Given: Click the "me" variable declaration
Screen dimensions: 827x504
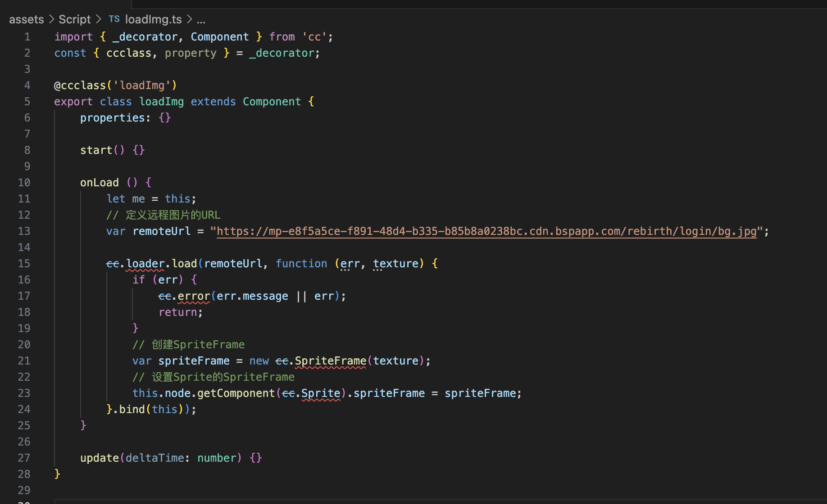Looking at the screenshot, I should tap(139, 199).
